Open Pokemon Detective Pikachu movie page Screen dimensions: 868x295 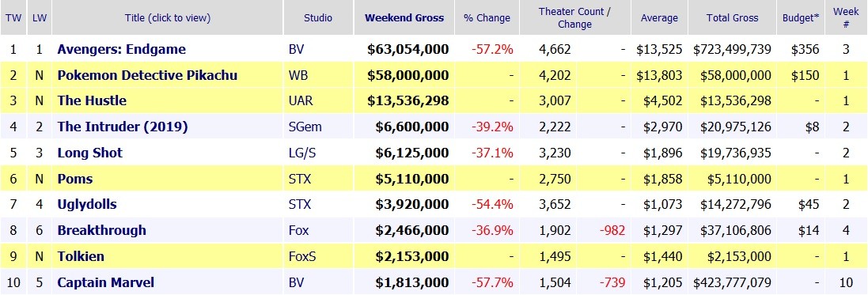(x=147, y=75)
